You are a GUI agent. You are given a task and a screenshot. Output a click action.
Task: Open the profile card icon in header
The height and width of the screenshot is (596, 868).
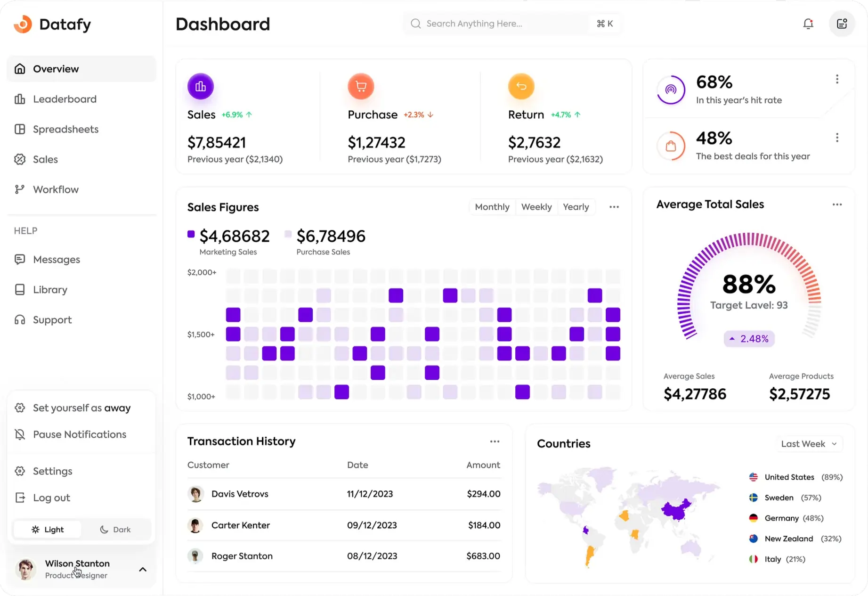pos(842,24)
